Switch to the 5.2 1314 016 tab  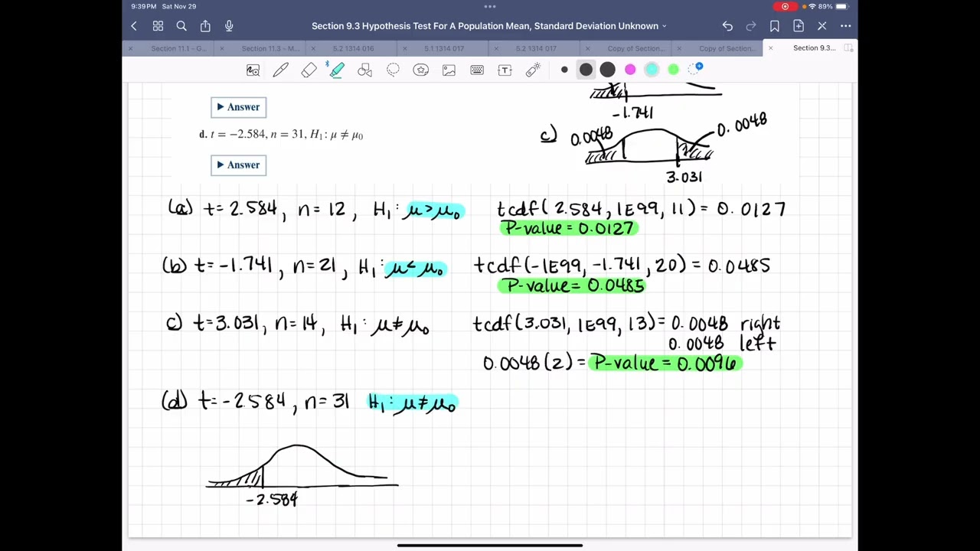click(x=353, y=48)
